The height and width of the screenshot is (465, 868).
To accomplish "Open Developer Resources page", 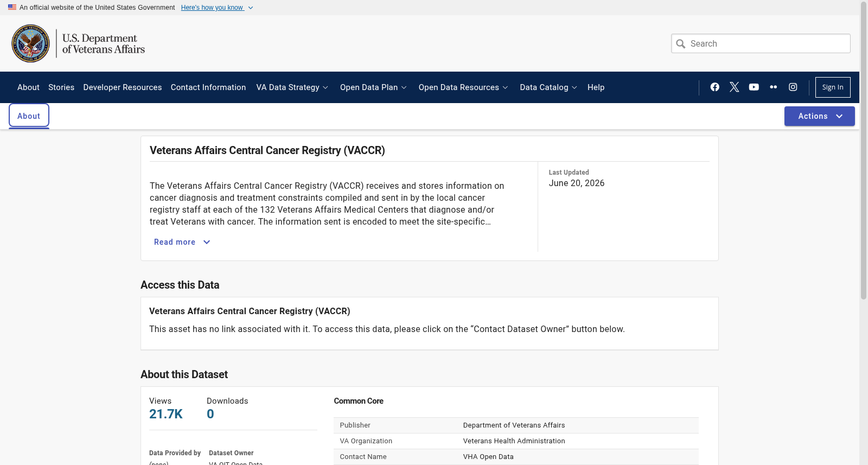I will (x=123, y=87).
